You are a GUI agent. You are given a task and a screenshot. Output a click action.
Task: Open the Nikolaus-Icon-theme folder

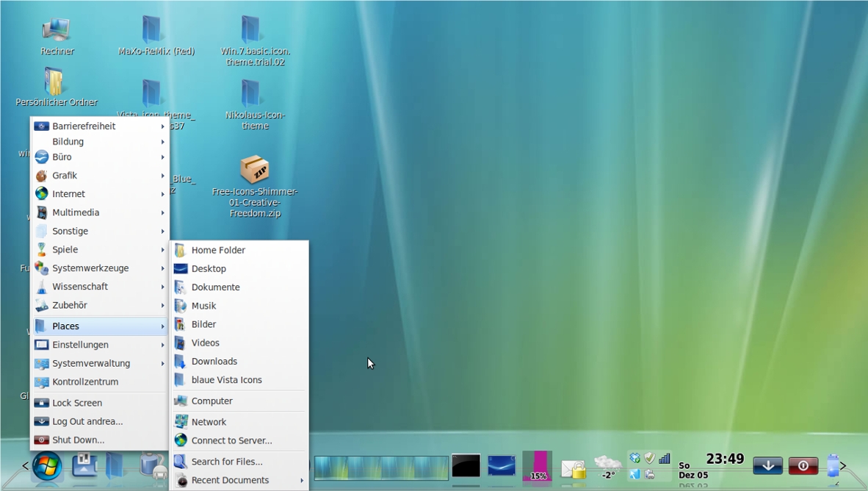[256, 104]
